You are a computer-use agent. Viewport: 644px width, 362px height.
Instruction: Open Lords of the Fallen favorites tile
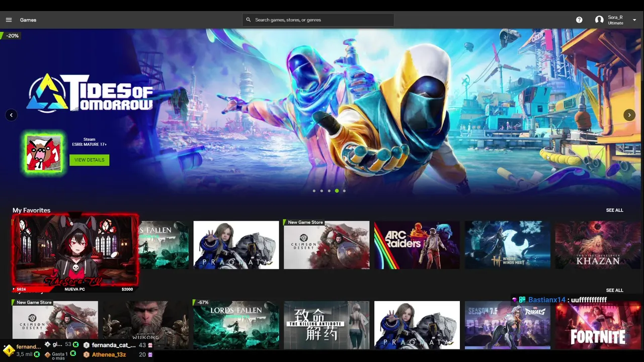164,245
